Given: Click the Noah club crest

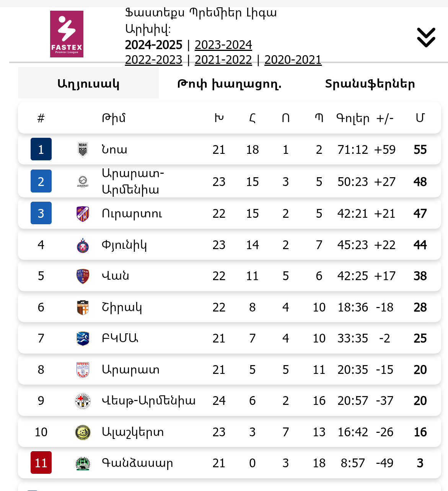Looking at the screenshot, I should [83, 150].
